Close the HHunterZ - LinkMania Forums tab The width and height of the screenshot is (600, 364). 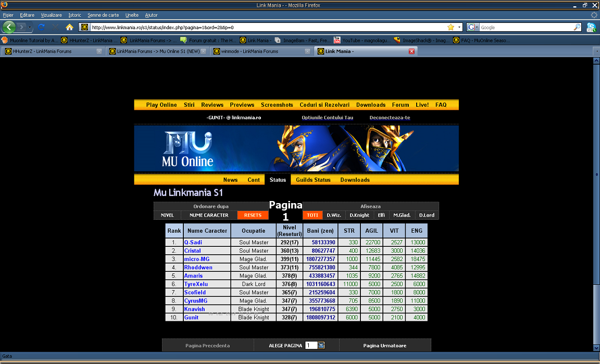(99, 51)
